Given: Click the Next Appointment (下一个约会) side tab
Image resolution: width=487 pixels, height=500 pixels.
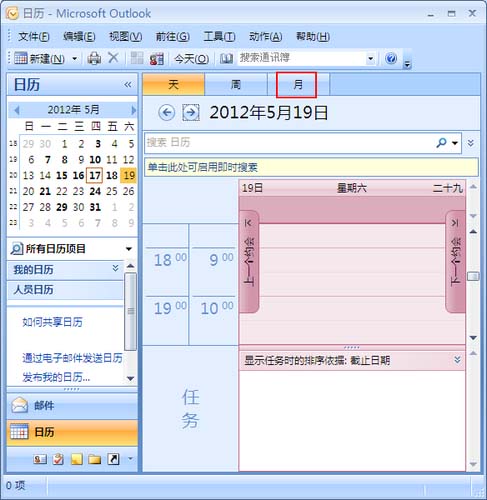Looking at the screenshot, I should click(455, 262).
